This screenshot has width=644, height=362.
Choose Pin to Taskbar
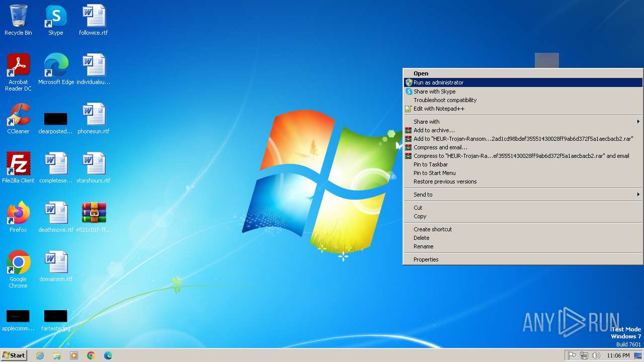pos(523,164)
